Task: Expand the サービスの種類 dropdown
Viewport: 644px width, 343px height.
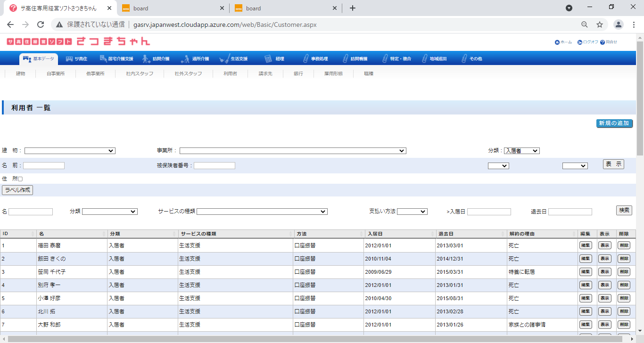Action: (x=262, y=212)
